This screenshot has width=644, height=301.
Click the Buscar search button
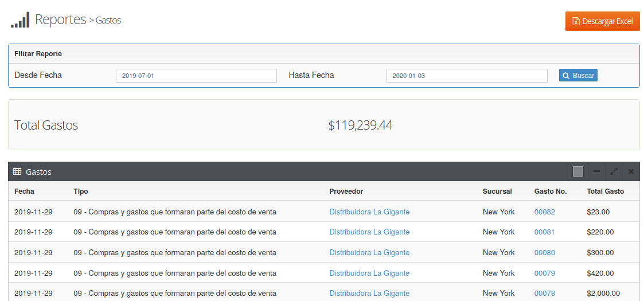point(578,76)
